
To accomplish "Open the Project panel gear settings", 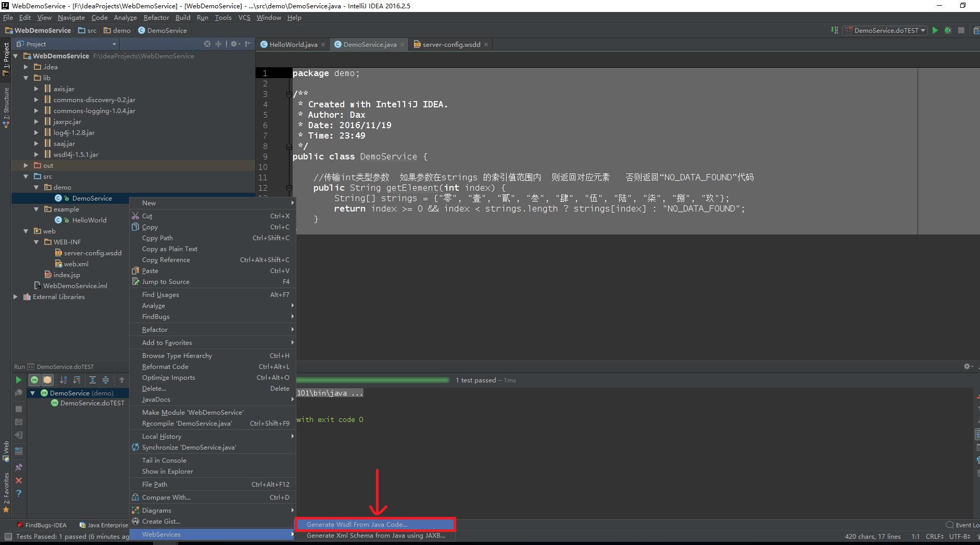I will point(234,44).
